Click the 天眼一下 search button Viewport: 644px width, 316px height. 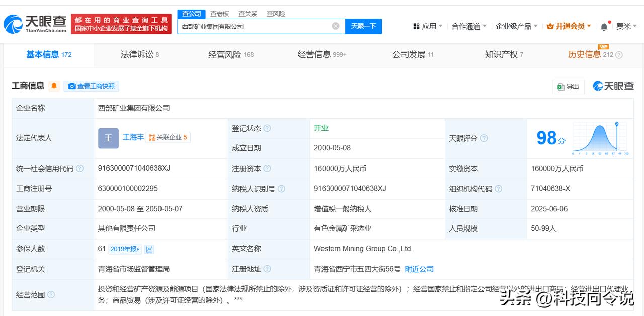click(x=363, y=26)
